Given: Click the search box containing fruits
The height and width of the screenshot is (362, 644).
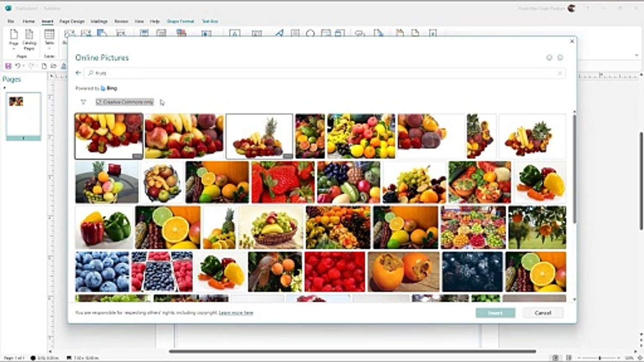Looking at the screenshot, I should click(325, 73).
